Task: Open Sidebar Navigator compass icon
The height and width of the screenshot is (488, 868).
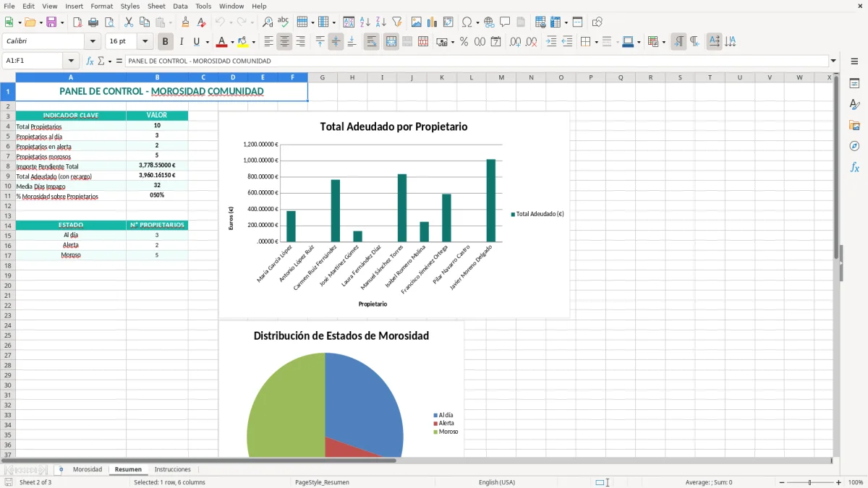Action: (x=854, y=146)
